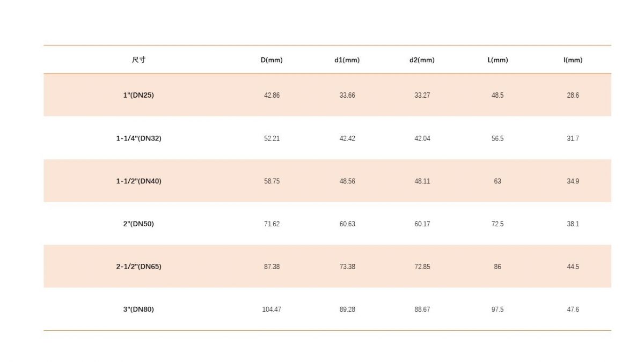This screenshot has height=362, width=644.
Task: Click the 44.5 cell in DN65 row
Action: [x=573, y=267]
